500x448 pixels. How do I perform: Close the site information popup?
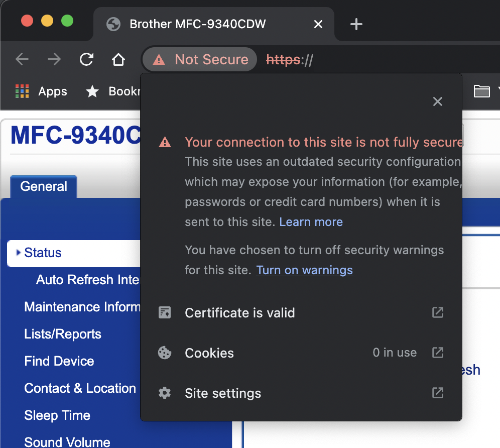click(438, 102)
